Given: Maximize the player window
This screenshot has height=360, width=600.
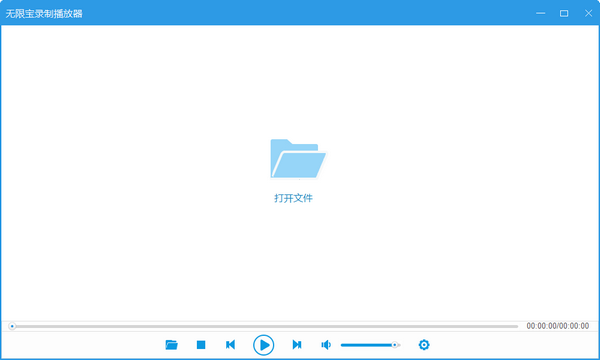Looking at the screenshot, I should point(564,13).
